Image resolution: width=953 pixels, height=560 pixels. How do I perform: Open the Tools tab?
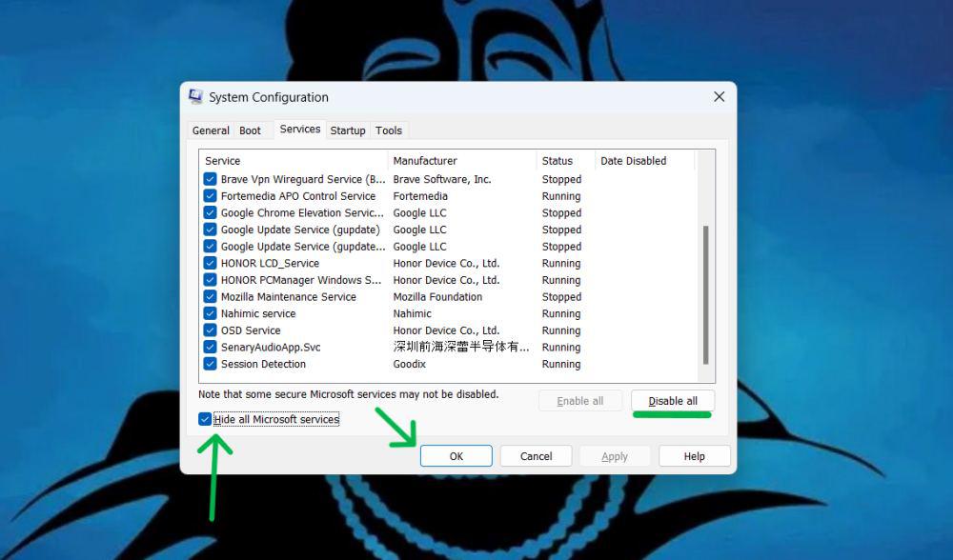click(389, 130)
